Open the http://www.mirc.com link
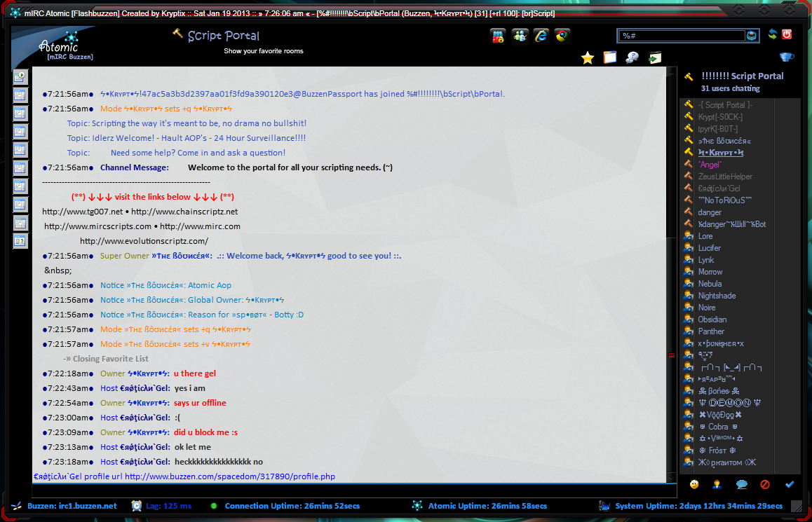Image resolution: width=812 pixels, height=522 pixels. click(x=200, y=226)
